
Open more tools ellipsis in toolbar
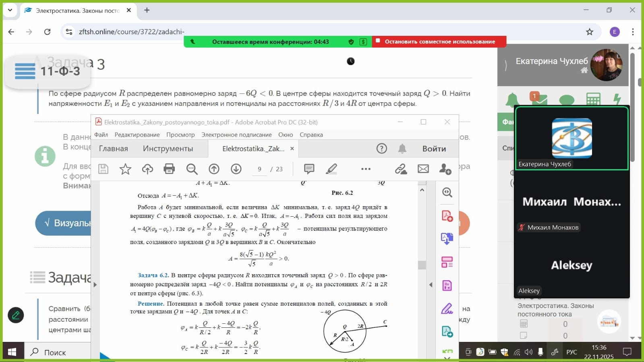pos(366,169)
